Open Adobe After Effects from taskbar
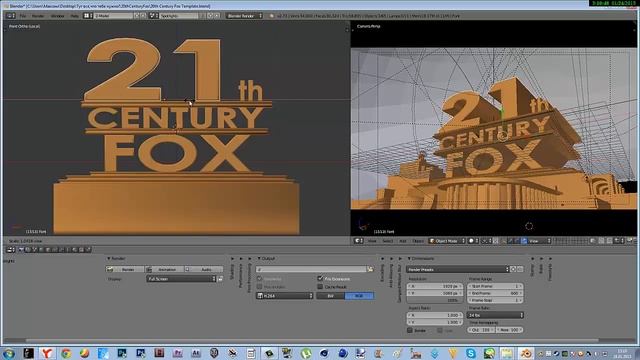 [196, 353]
